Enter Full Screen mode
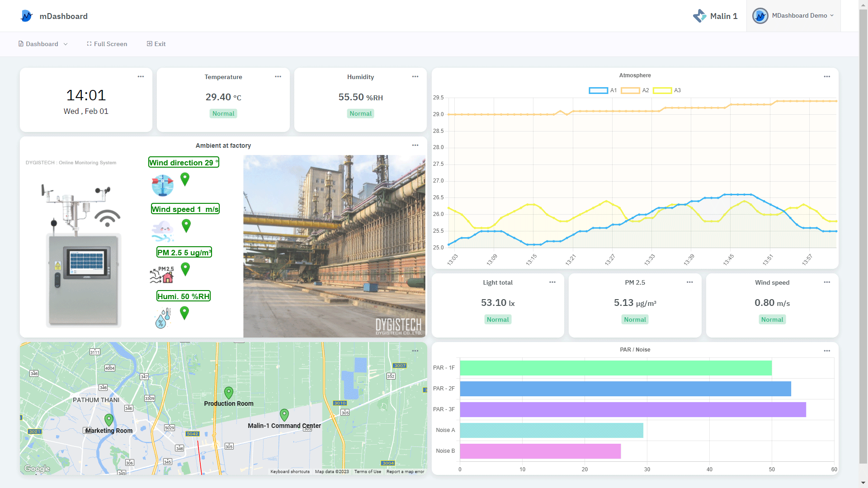The image size is (868, 488). point(107,44)
